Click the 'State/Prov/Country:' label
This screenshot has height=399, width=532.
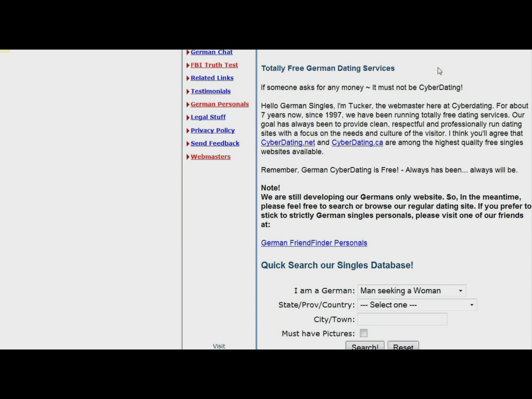tap(316, 305)
